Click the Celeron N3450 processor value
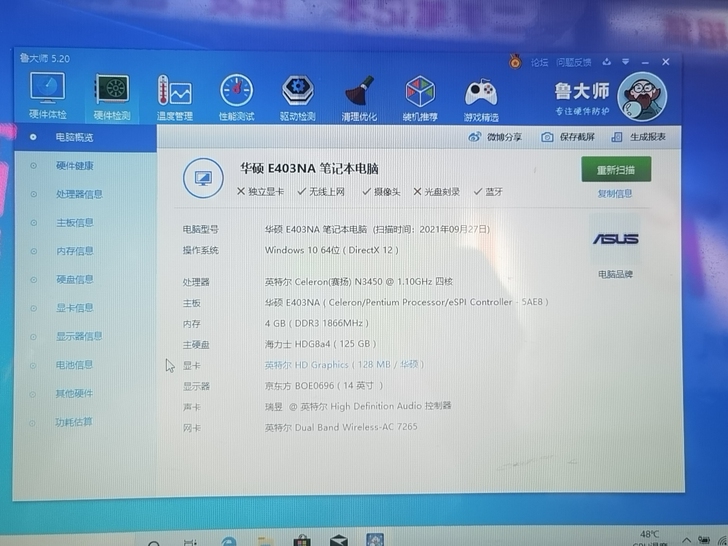 point(359,281)
